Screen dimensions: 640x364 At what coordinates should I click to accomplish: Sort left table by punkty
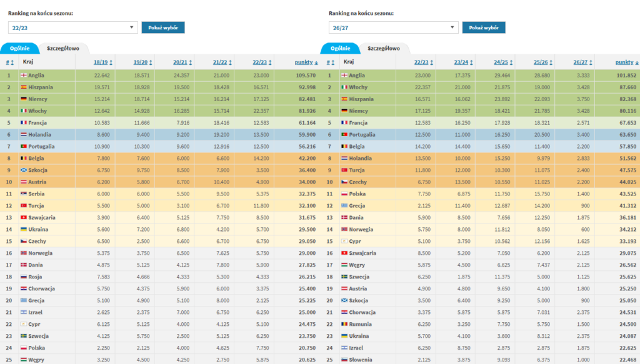point(306,62)
